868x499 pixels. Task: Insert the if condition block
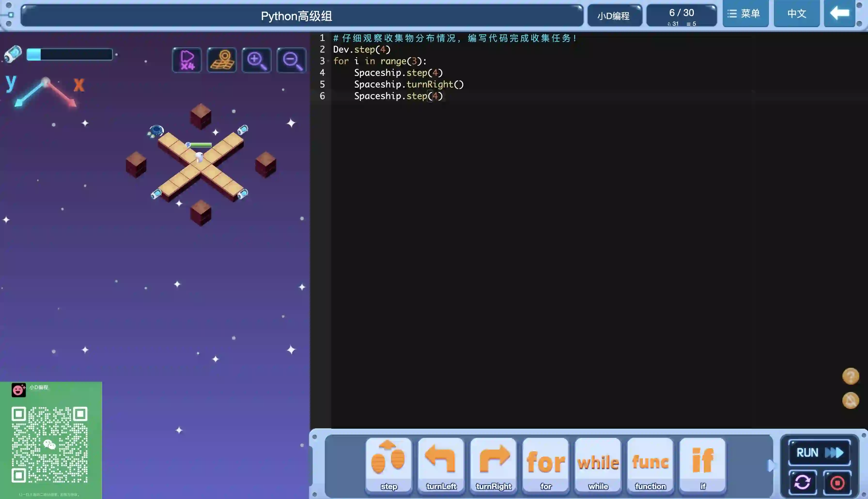click(703, 464)
